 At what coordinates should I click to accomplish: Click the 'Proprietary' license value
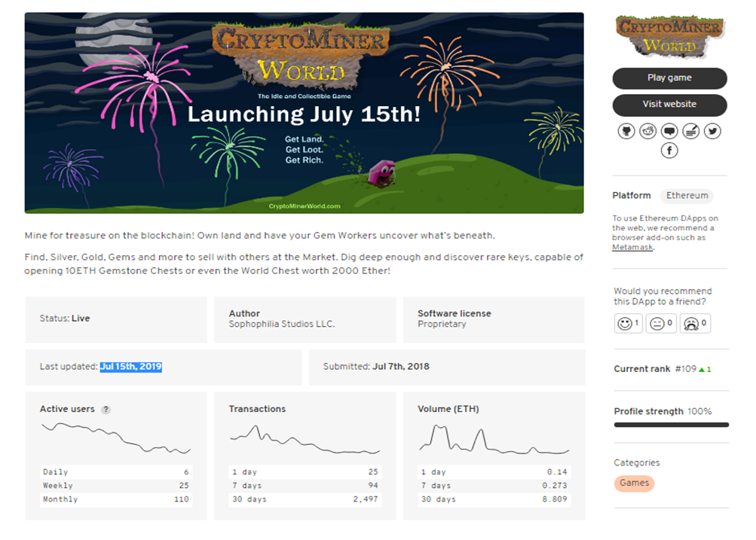(x=442, y=324)
